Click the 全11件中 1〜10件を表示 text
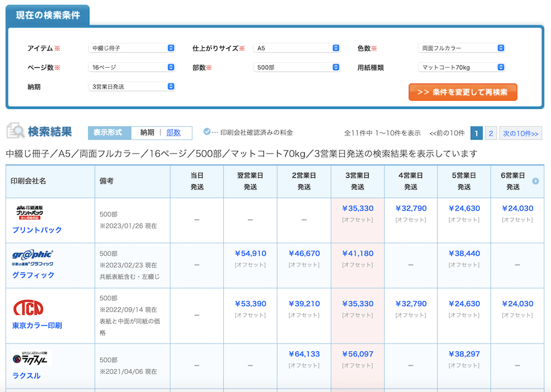This screenshot has width=551, height=392. click(x=382, y=133)
